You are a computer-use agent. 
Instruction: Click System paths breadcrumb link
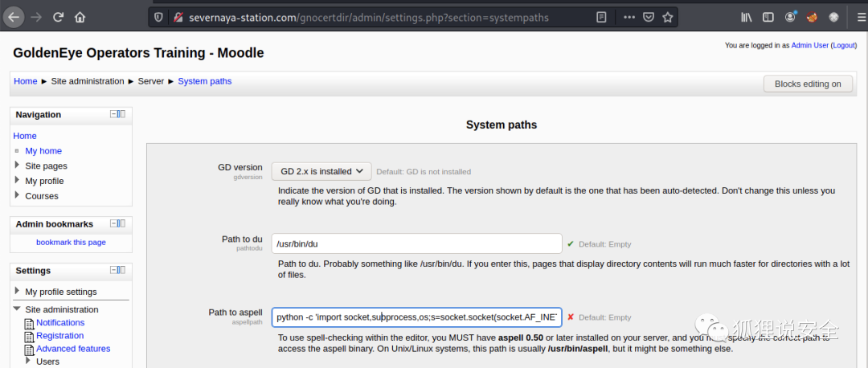[x=205, y=81]
